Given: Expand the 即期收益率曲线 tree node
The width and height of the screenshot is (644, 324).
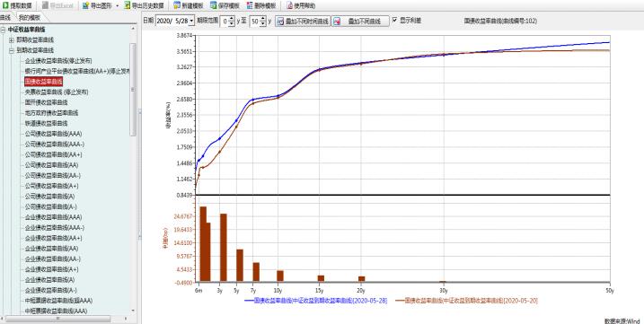Looking at the screenshot, I should pos(11,40).
